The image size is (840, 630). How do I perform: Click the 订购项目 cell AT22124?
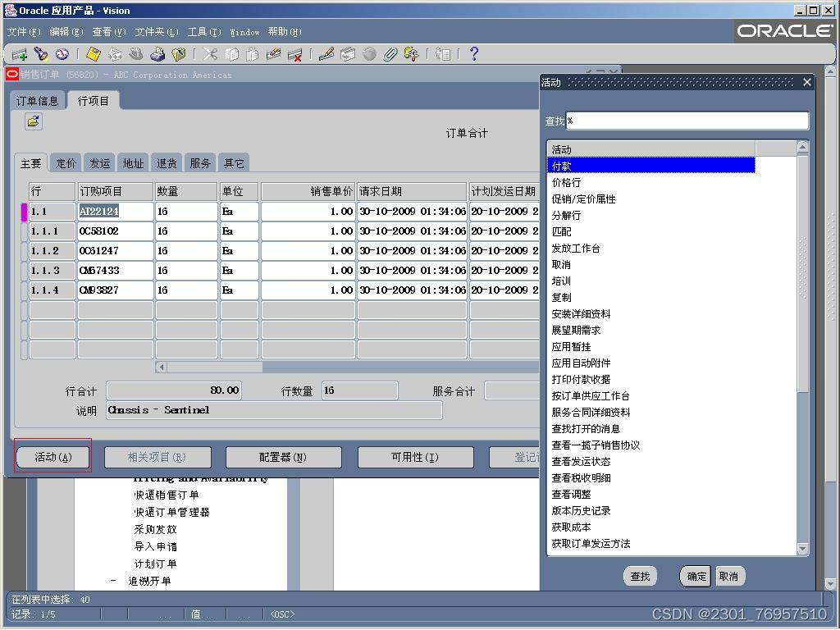coord(116,211)
